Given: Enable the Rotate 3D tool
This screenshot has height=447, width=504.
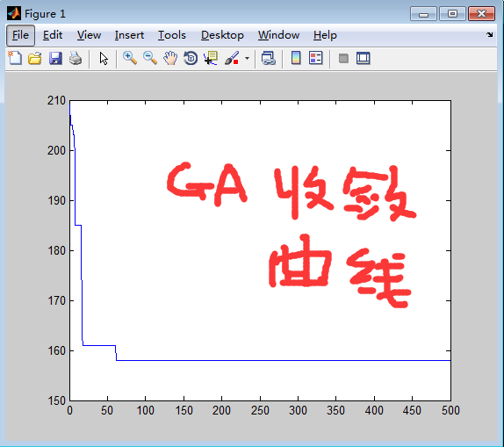Looking at the screenshot, I should click(x=191, y=58).
